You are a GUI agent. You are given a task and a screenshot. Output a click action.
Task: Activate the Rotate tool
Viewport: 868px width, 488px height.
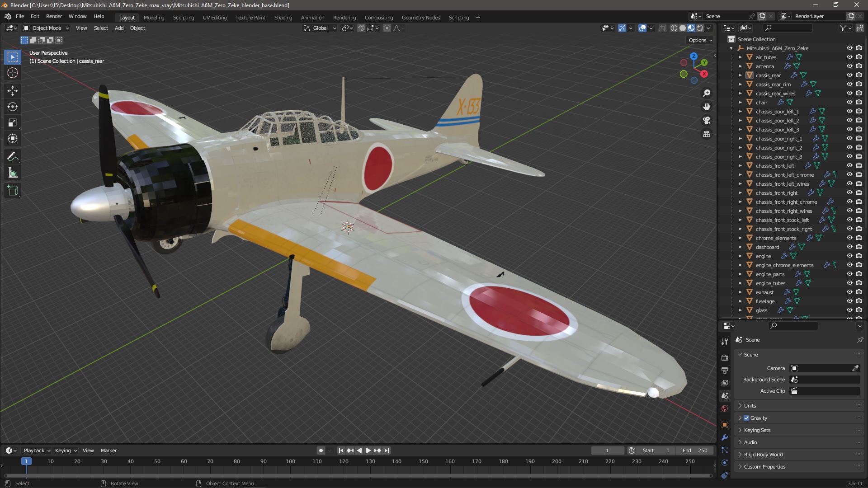[13, 107]
